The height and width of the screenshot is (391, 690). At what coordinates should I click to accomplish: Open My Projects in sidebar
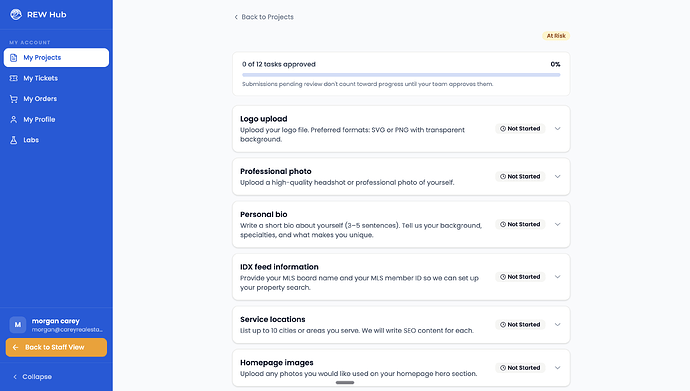point(56,58)
